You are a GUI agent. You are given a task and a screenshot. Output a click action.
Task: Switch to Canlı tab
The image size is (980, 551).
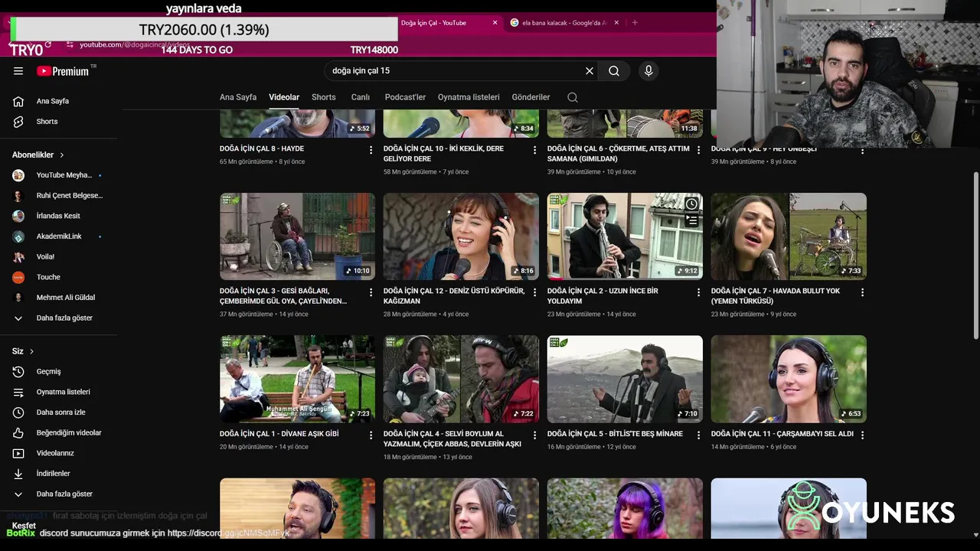tap(361, 97)
